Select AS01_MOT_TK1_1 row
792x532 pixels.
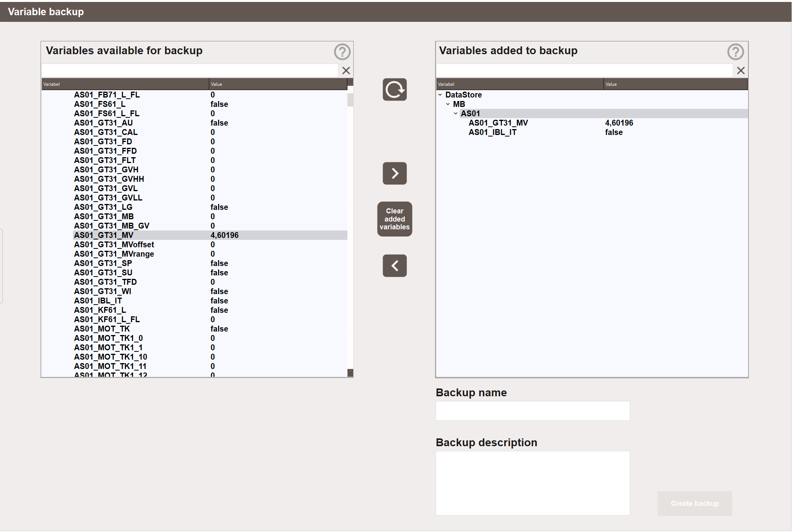point(210,348)
